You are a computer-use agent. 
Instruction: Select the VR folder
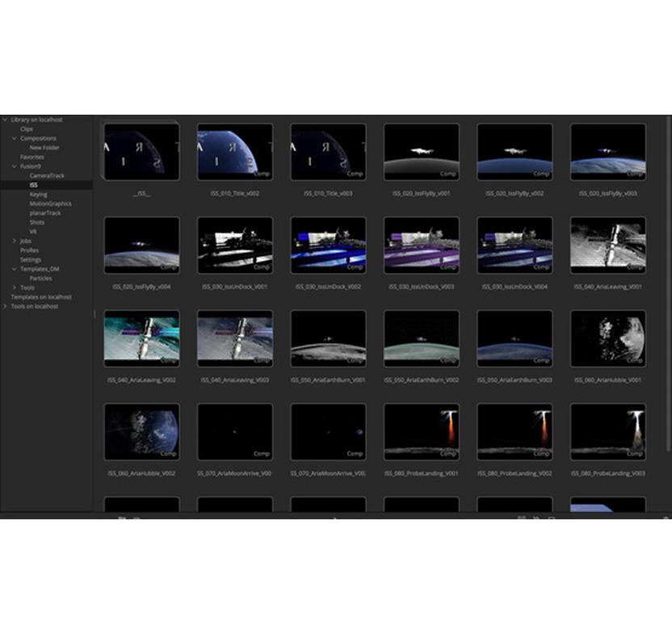pyautogui.click(x=33, y=232)
